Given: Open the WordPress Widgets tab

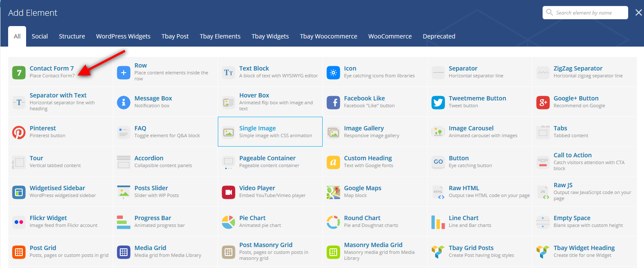Looking at the screenshot, I should click(123, 36).
